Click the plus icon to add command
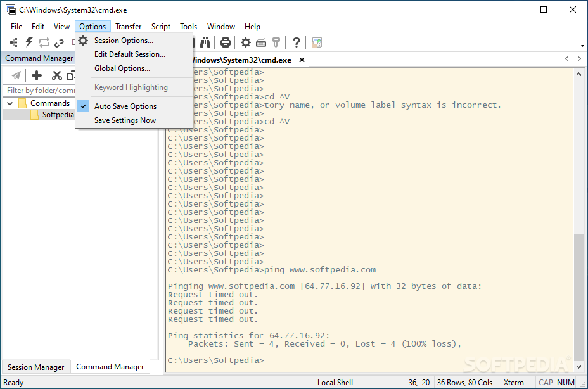The height and width of the screenshot is (389, 588). pyautogui.click(x=37, y=75)
